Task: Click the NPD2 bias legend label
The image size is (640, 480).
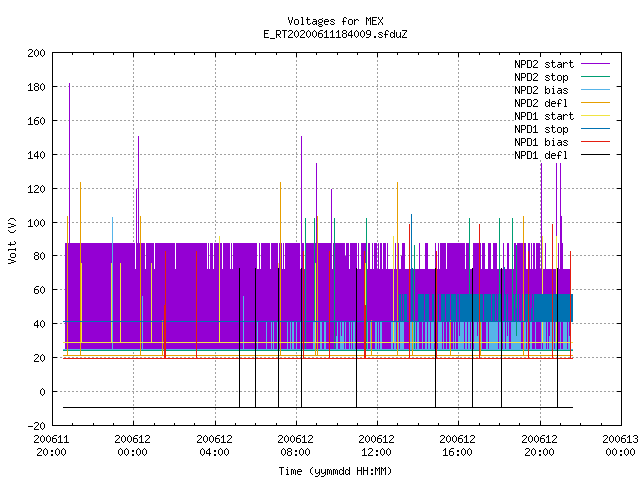Action: tap(541, 90)
